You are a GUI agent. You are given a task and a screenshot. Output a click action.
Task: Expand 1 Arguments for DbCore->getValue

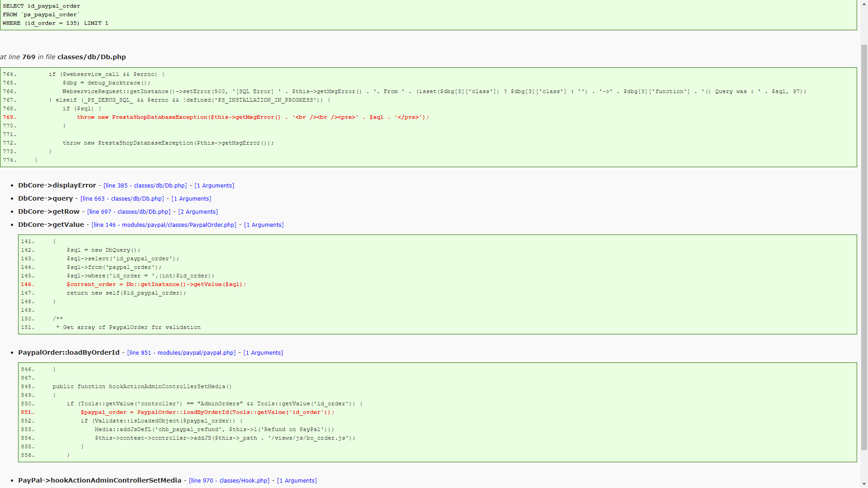264,225
